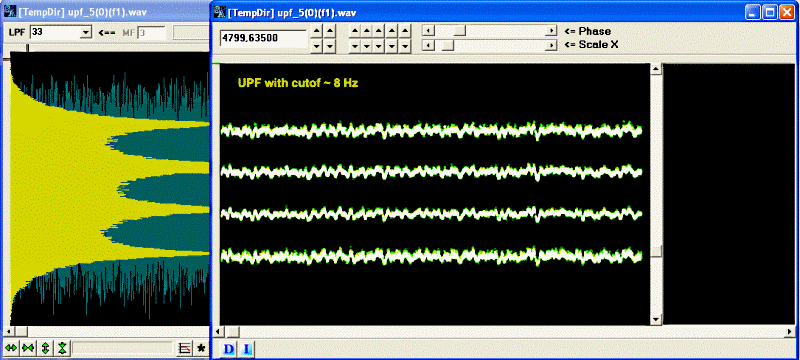
Task: Click the red-lined graph icon button
Action: pos(185,348)
